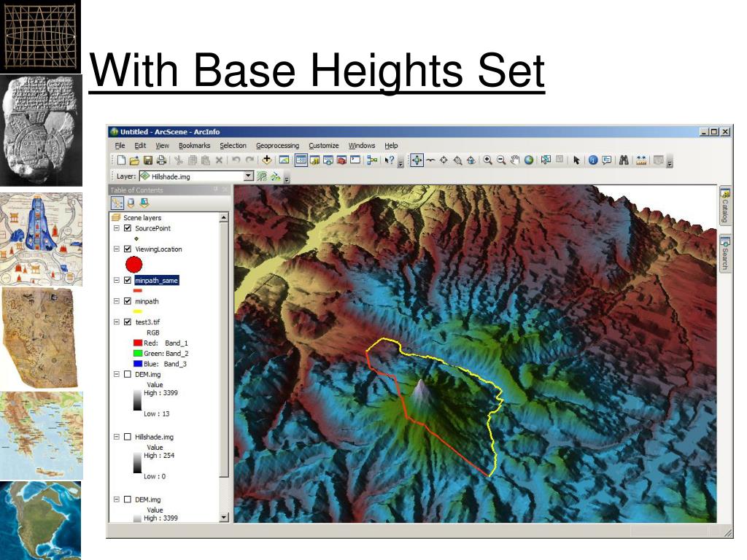This screenshot has height=560, width=747.
Task: Click the Print icon
Action: point(161,160)
